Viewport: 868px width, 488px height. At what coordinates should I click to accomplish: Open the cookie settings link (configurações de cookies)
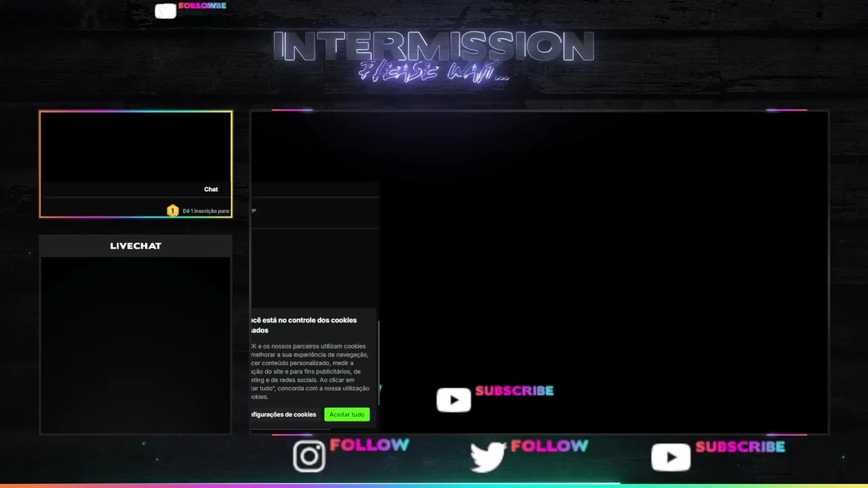click(x=283, y=414)
